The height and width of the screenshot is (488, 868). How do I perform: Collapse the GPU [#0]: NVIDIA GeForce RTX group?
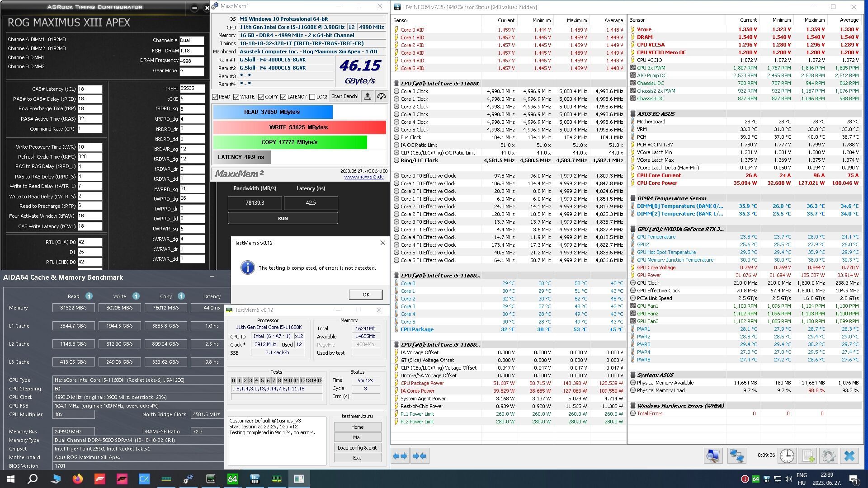pos(633,229)
